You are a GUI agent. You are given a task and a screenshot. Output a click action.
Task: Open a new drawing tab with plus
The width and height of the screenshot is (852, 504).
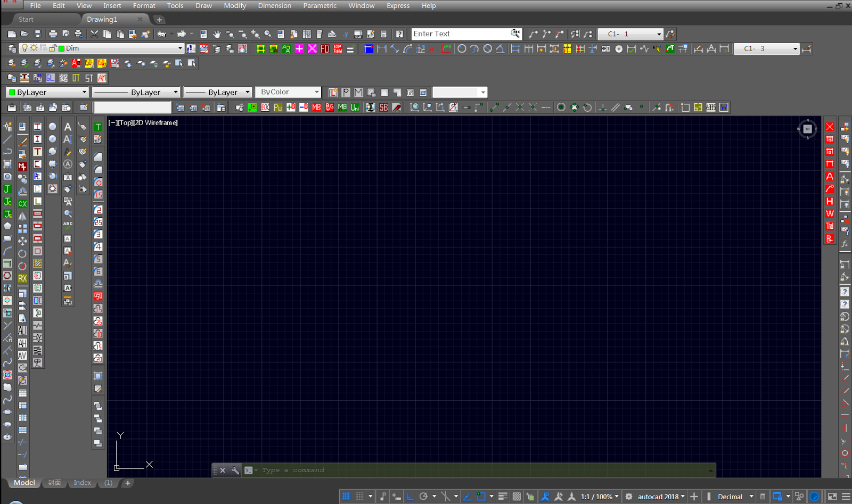pos(159,20)
